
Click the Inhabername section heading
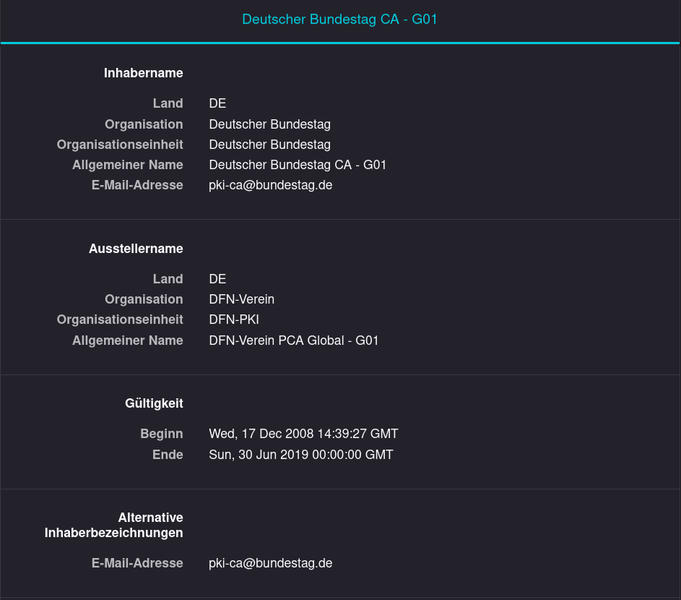pos(143,73)
